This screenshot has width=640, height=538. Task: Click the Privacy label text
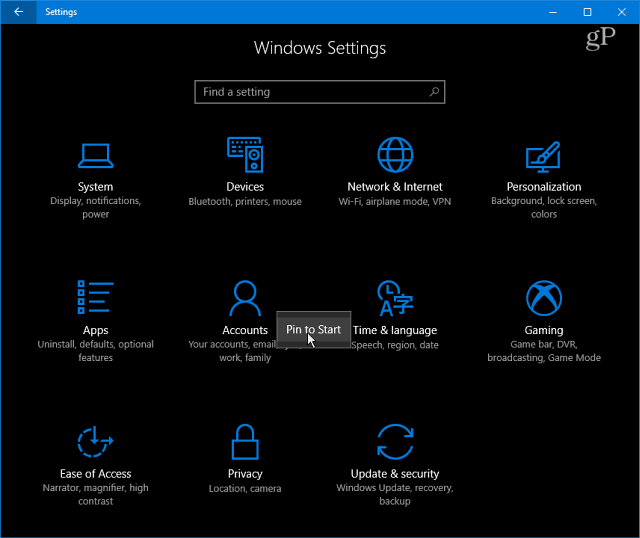(245, 474)
